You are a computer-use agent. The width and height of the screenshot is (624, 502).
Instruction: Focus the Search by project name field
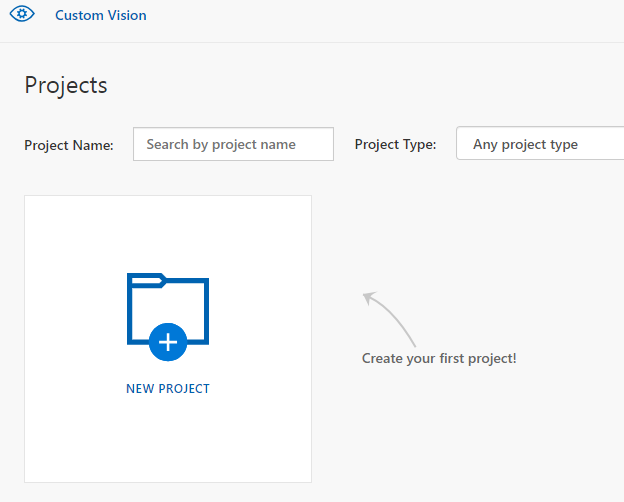(x=233, y=144)
